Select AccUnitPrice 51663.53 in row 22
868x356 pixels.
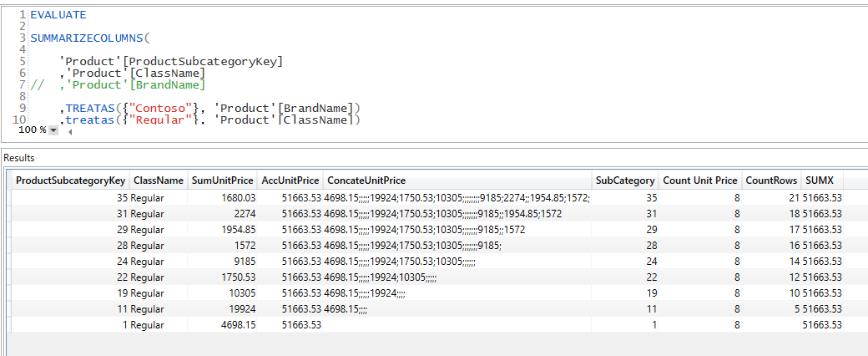[290, 277]
